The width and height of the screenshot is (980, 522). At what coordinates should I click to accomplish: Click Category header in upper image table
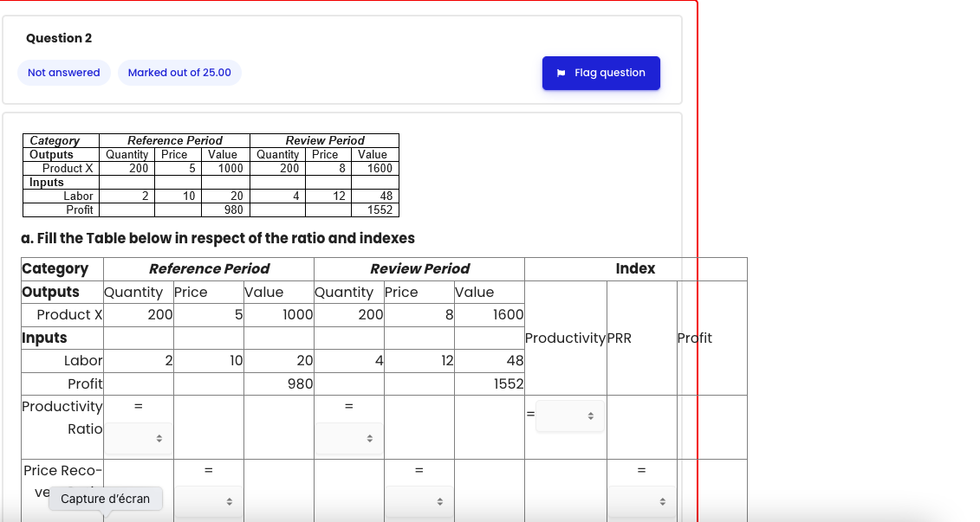click(55, 140)
